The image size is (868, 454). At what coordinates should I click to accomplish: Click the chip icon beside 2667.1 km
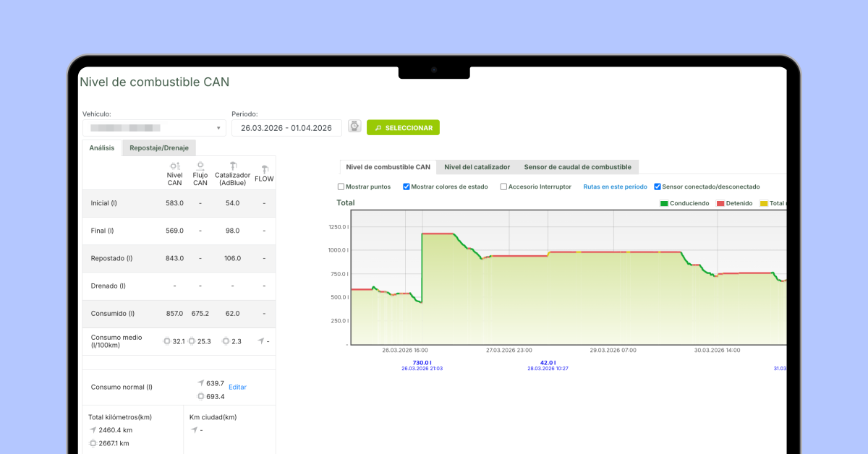(93, 443)
